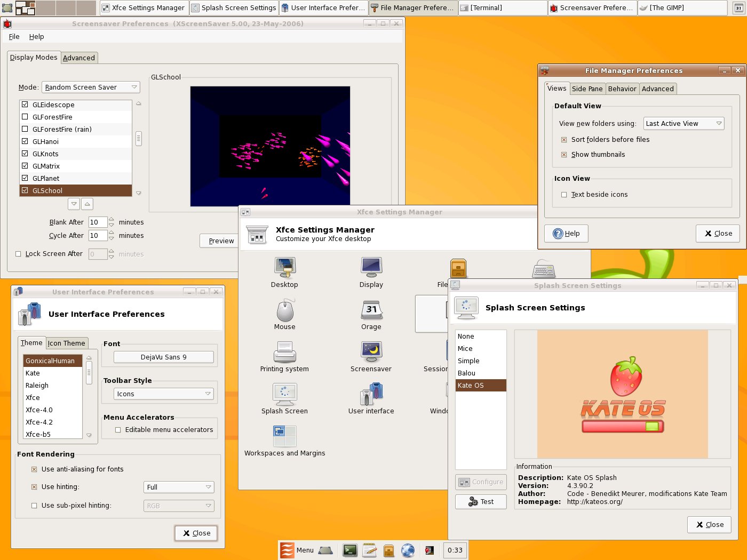Viewport: 747px width, 560px height.
Task: Switch to the Behavior tab
Action: tap(622, 89)
